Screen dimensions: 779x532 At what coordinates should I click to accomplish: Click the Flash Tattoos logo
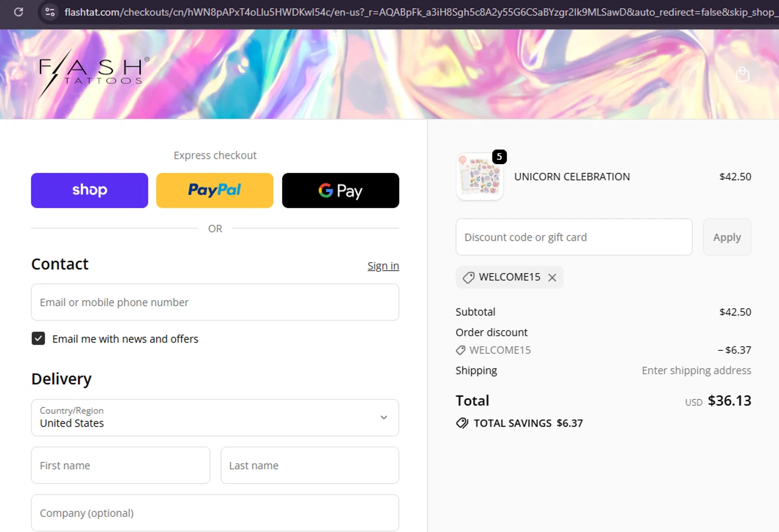tap(93, 74)
